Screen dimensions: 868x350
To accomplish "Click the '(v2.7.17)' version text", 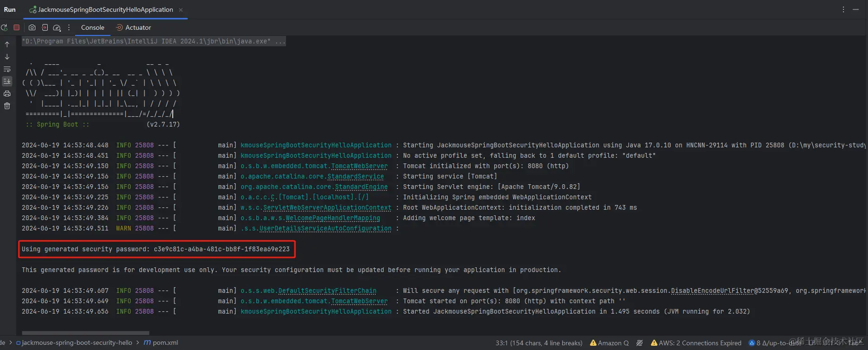I will (x=163, y=125).
